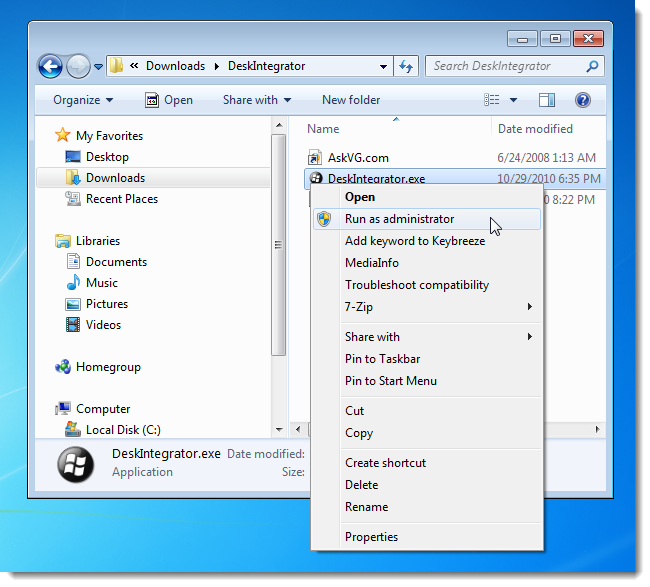This screenshot has height=587, width=650.
Task: Click Open in the toolbar
Action: (169, 100)
